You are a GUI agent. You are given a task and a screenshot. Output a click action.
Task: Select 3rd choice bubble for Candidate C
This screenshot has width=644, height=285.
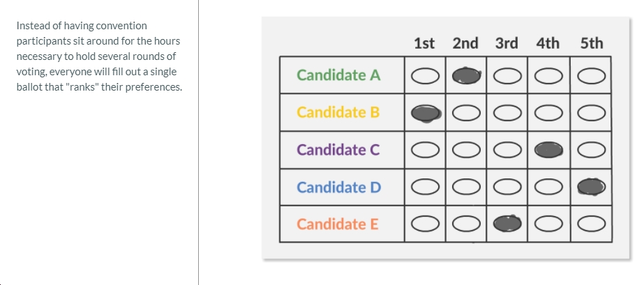[507, 151]
